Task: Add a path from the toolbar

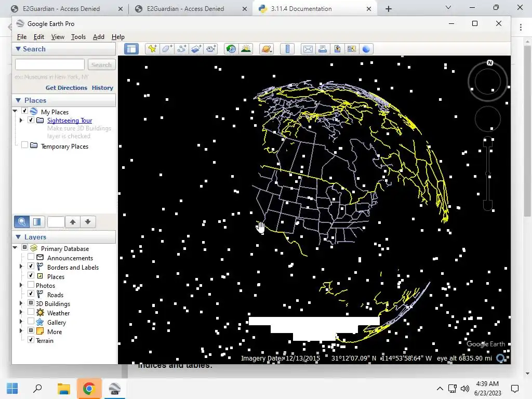Action: coord(182,49)
